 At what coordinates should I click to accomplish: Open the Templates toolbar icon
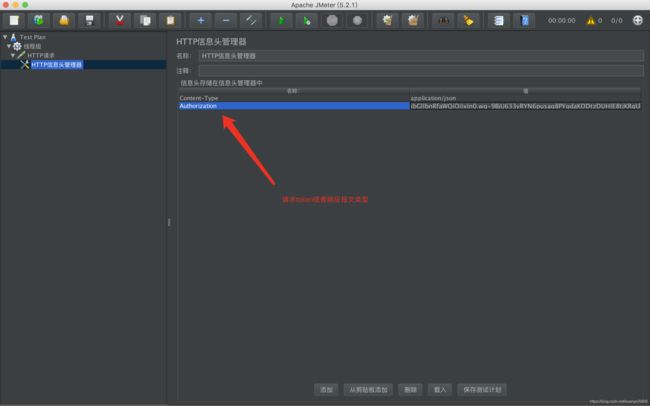click(x=39, y=20)
